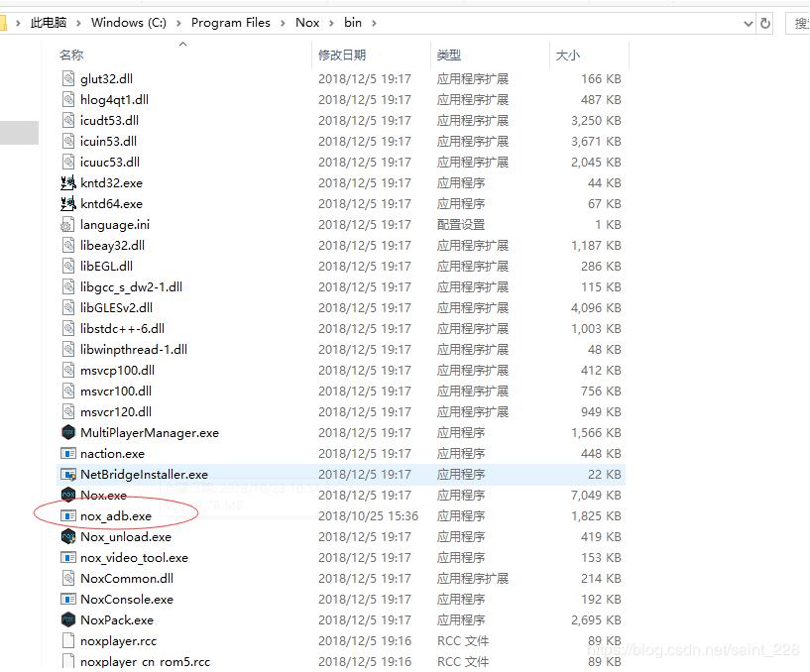Click the selected gray item in the navigation pane
The height and width of the screenshot is (672, 810).
coord(19,133)
